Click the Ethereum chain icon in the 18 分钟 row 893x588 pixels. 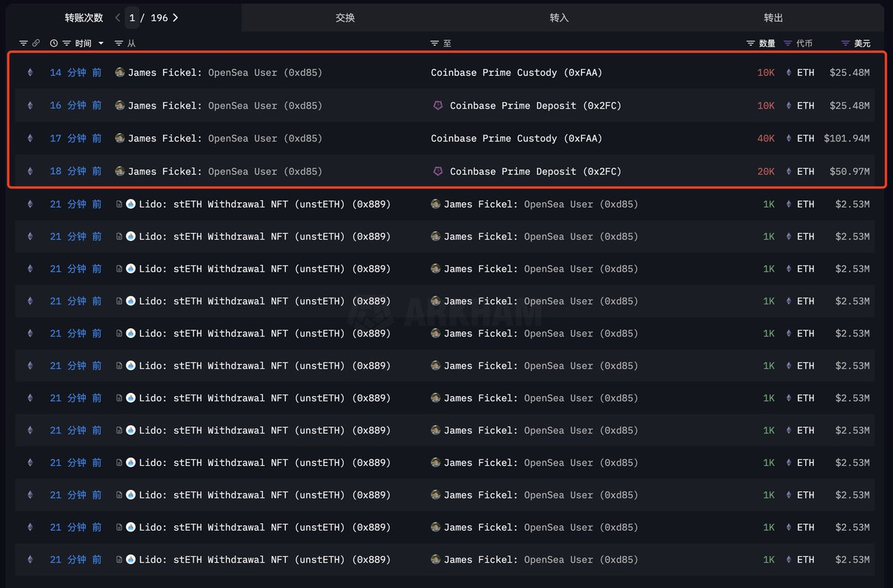coord(31,171)
